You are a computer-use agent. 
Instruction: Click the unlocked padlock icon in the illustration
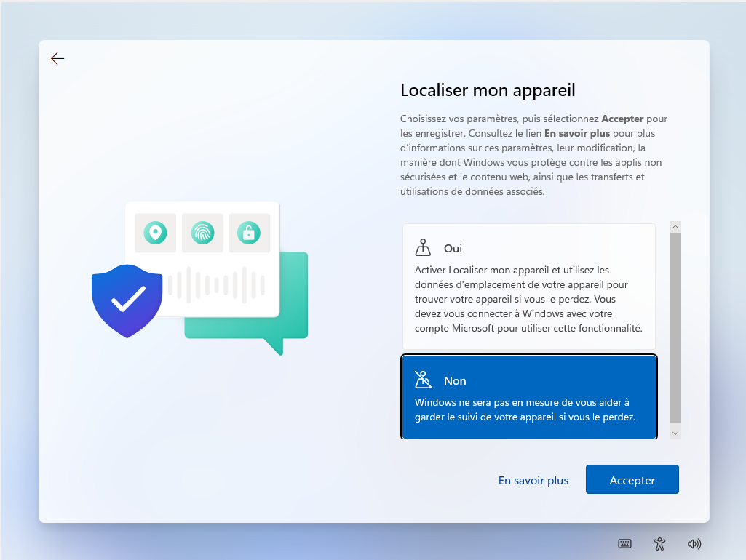pyautogui.click(x=249, y=233)
